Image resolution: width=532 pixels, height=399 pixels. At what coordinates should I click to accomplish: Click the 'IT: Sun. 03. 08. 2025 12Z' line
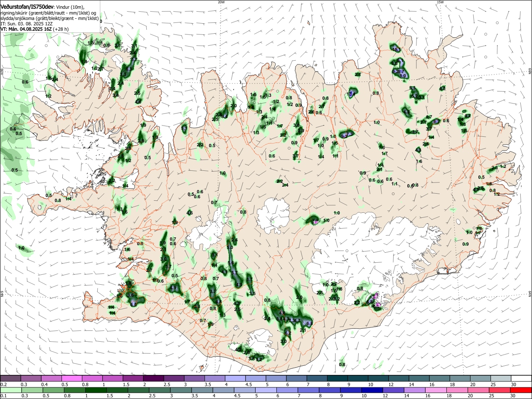coord(27,24)
